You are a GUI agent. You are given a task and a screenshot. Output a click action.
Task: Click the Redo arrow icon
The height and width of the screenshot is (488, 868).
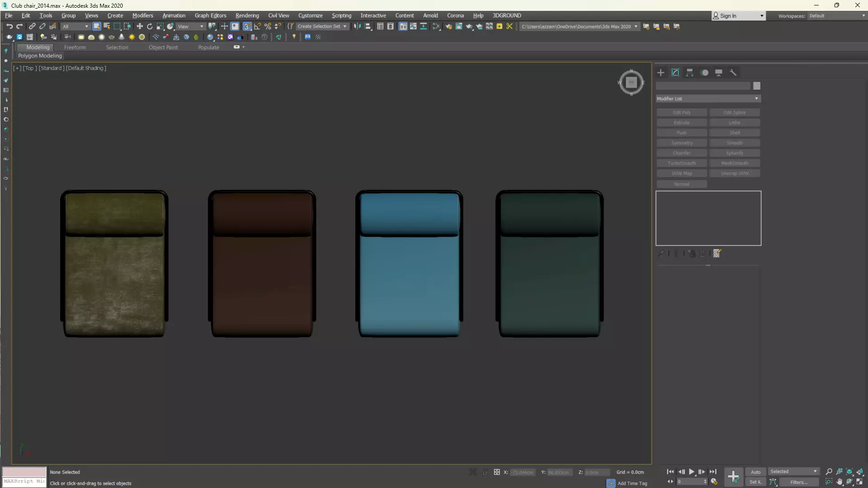(x=19, y=26)
